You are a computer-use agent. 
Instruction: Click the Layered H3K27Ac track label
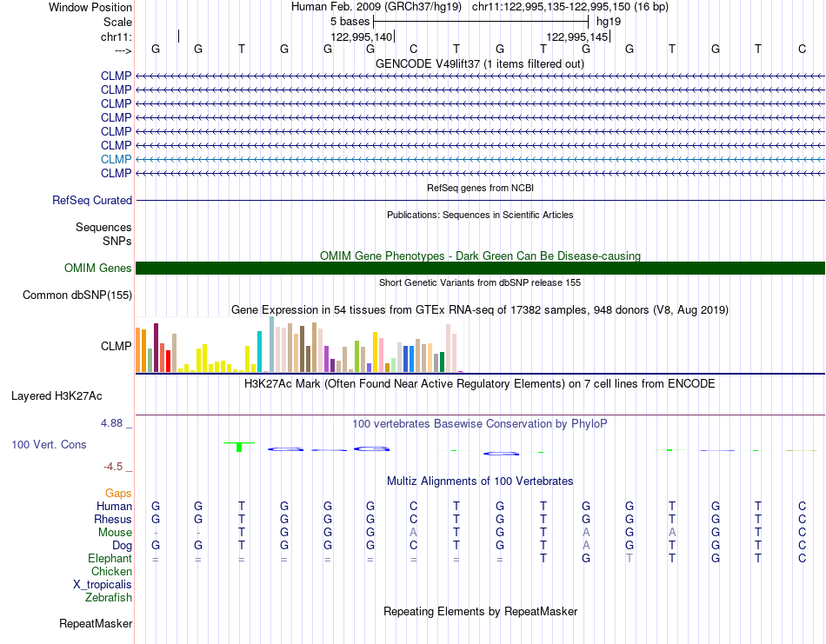point(57,396)
